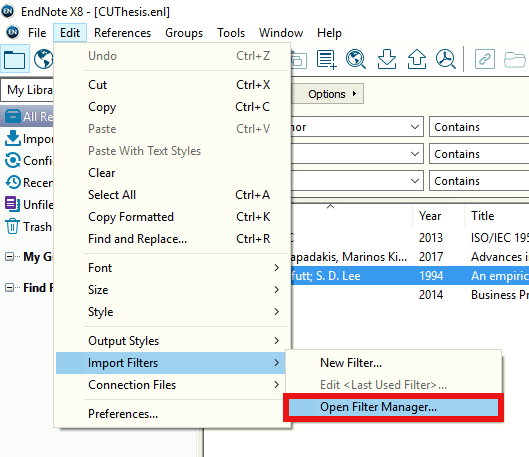The width and height of the screenshot is (529, 457).
Task: Select the 2014 Business reference row
Action: pos(410,294)
